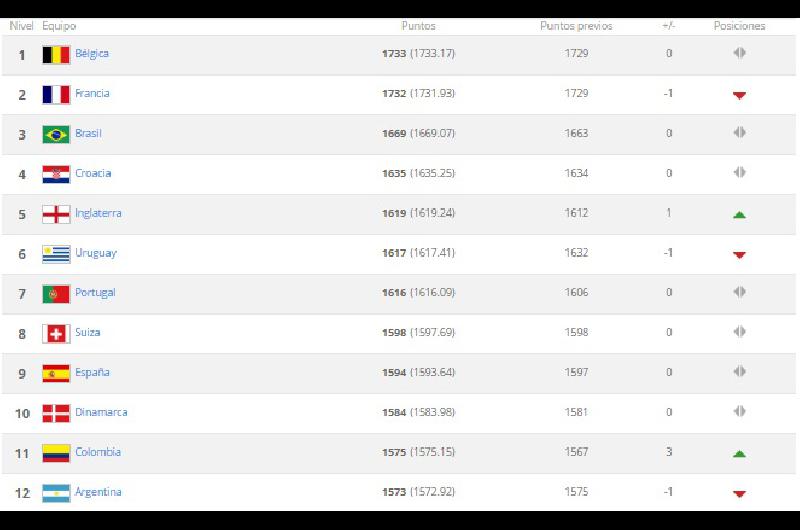Select the Switzerland flag icon
Screen dimensions: 800x530
[x=56, y=334]
